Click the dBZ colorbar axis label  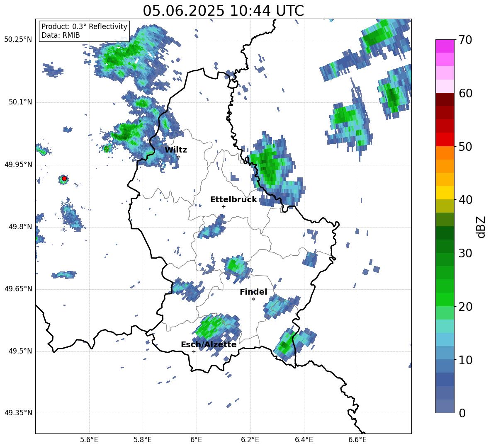[x=481, y=227]
